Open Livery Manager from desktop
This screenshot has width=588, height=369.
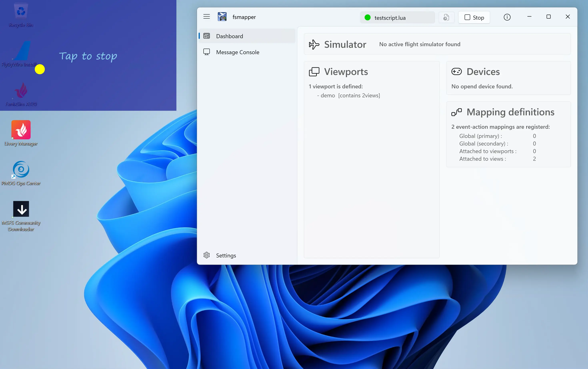tap(21, 130)
